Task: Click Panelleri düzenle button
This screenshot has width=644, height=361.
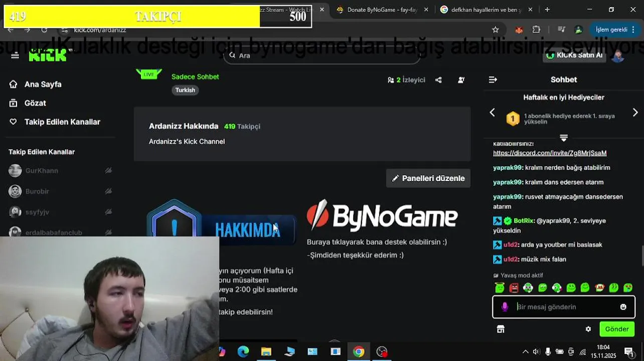Action: [428, 178]
